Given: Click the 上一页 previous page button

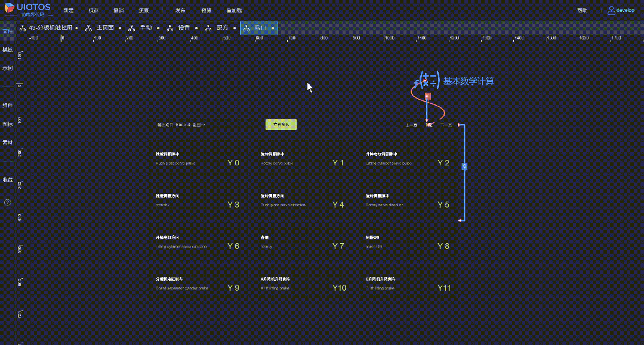Looking at the screenshot, I should point(411,125).
